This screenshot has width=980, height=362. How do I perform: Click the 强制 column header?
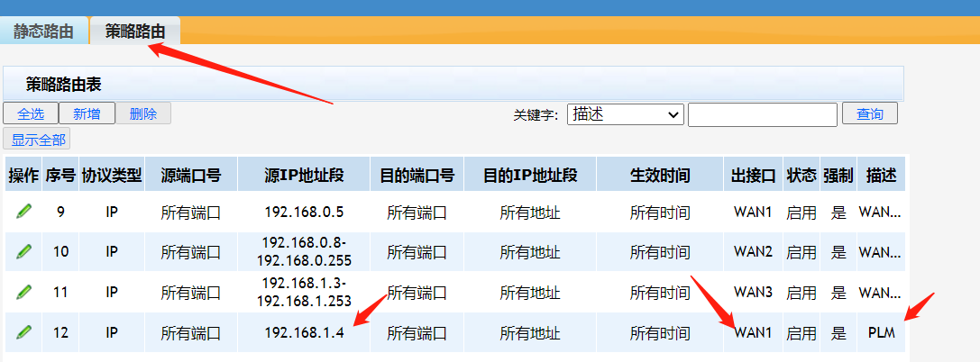point(838,176)
